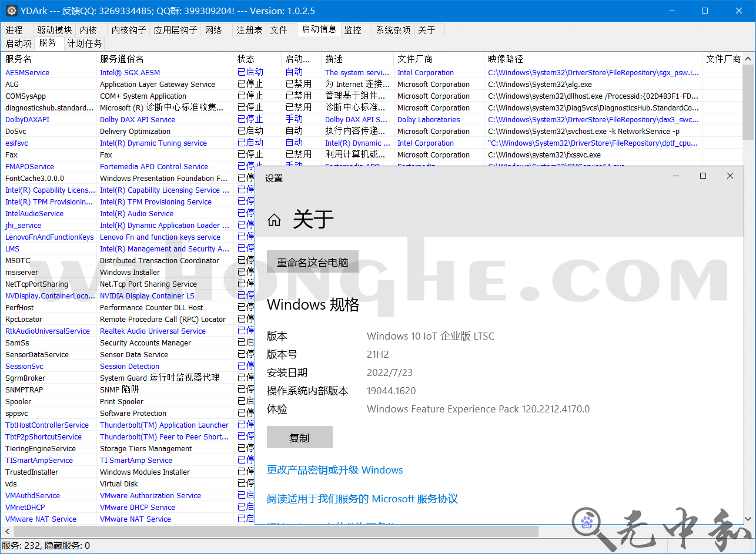The image size is (756, 554).
Task: Click the YDArk app icon in title bar
Action: [10, 11]
